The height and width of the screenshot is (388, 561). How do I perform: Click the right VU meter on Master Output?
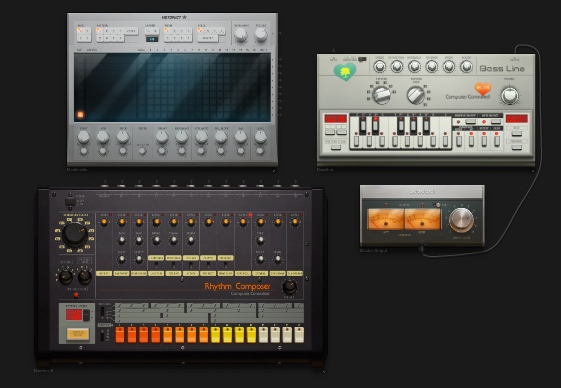[423, 219]
